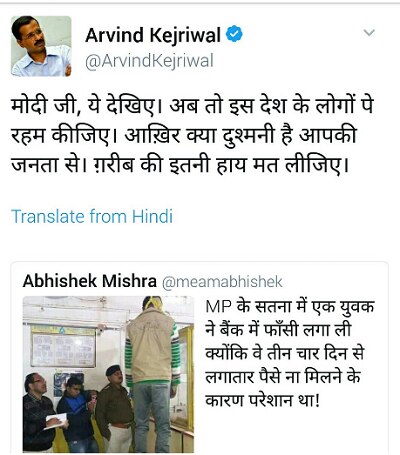This screenshot has width=400, height=455.
Task: Open Arvind Kejriwal's profile photo
Action: [41, 46]
